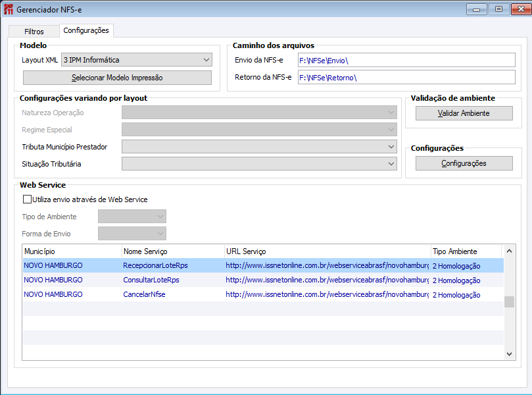532x395 pixels.
Task: Click the Envio da NFS-e path field
Action: pyautogui.click(x=406, y=61)
